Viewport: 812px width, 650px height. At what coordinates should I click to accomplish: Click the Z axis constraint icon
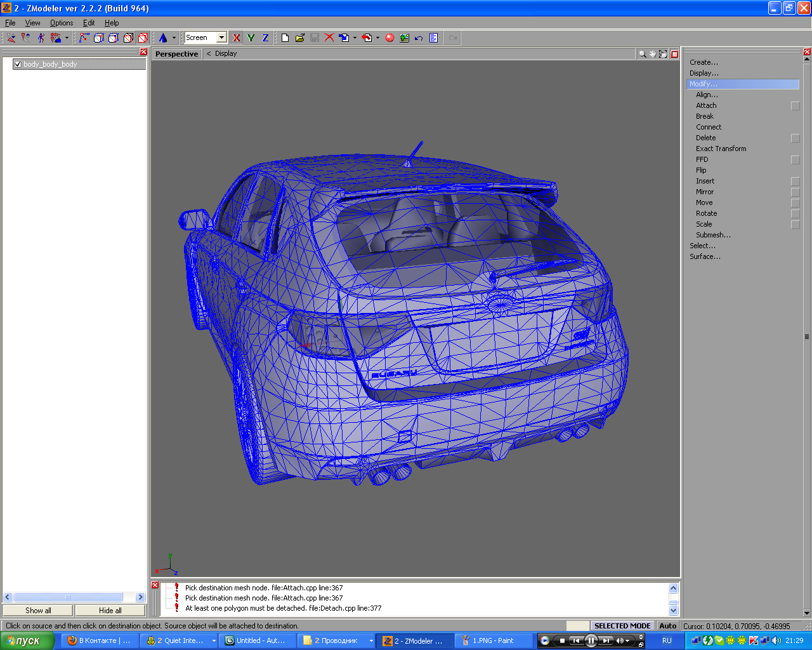click(265, 38)
